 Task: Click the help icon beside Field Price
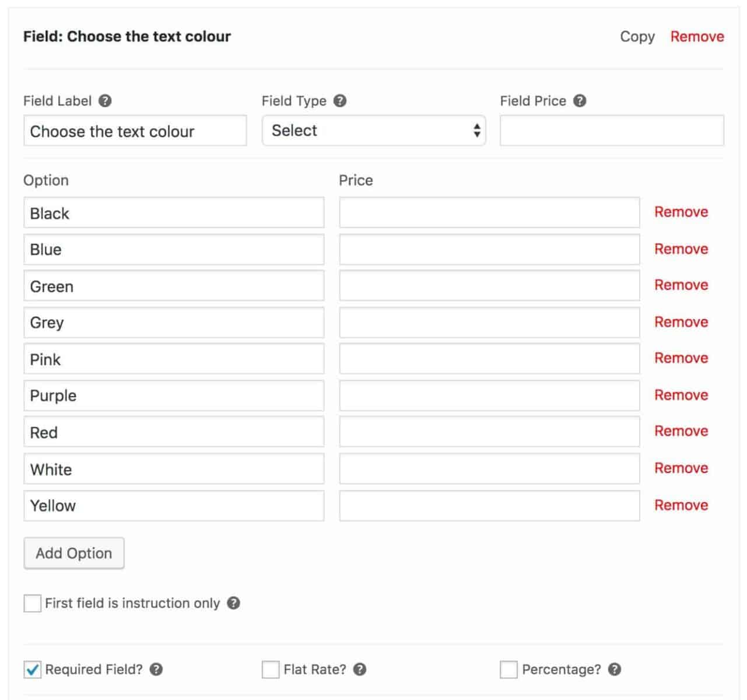(x=580, y=101)
